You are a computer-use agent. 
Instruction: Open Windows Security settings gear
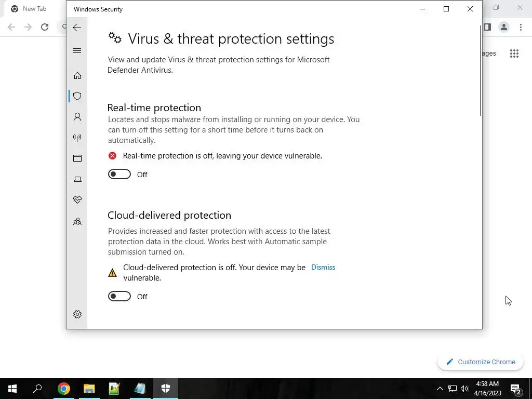click(77, 314)
